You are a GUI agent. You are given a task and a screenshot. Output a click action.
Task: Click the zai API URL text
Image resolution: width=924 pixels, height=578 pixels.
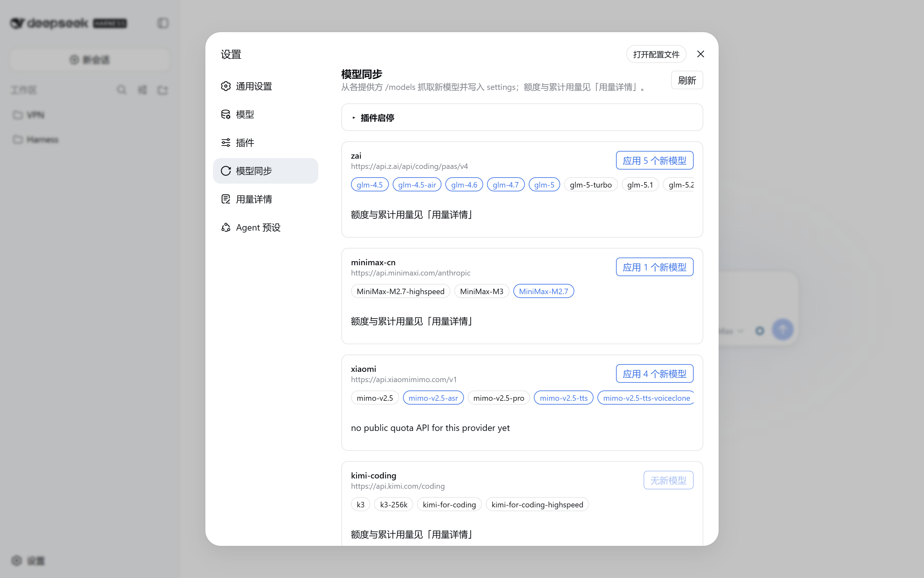tap(409, 166)
